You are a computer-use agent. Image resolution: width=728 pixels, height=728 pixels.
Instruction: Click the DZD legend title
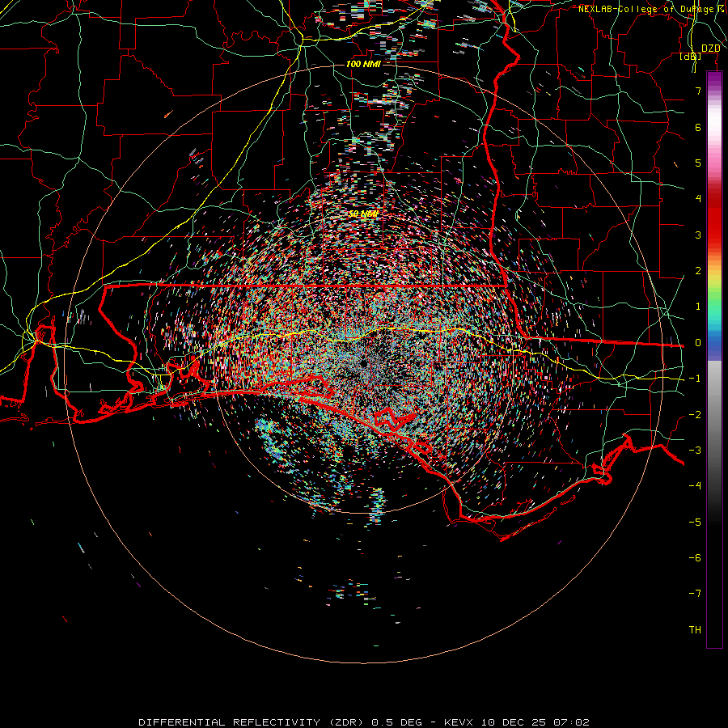[x=710, y=49]
